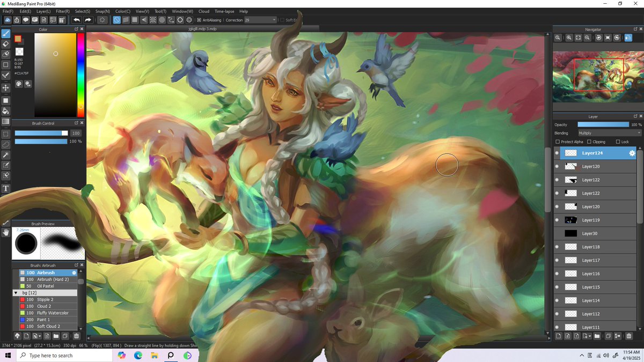Open Airbrush brush settings gear
The width and height of the screenshot is (644, 362).
tap(74, 272)
